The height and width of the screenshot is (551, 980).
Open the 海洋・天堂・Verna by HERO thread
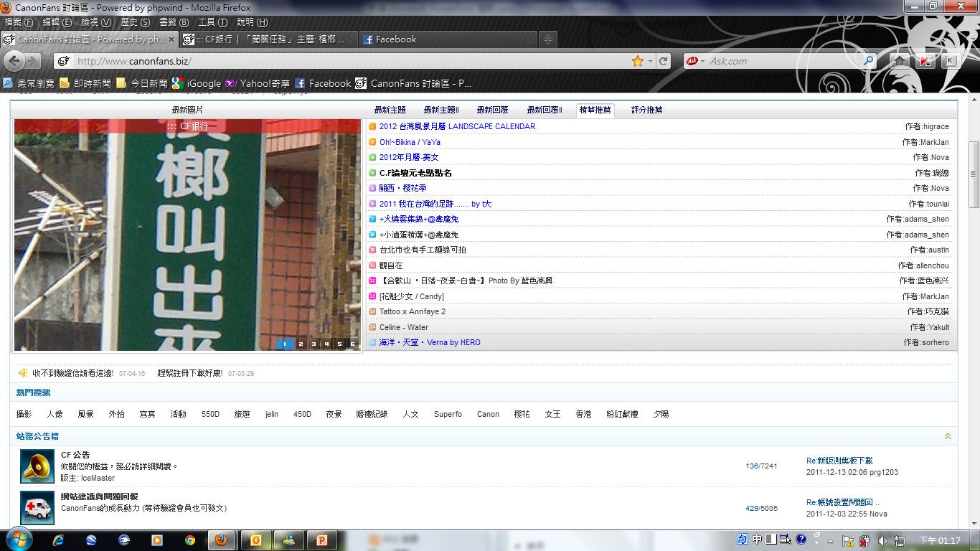(x=430, y=342)
